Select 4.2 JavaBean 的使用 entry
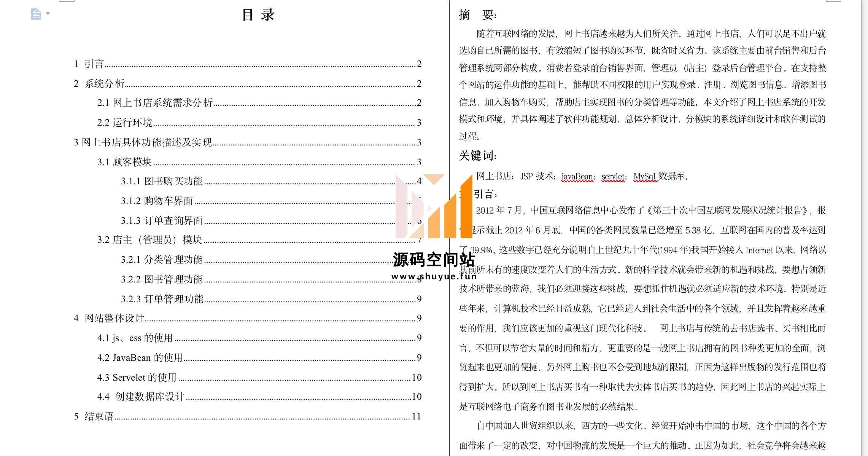Screen dimensions: 868x456 click(140, 358)
